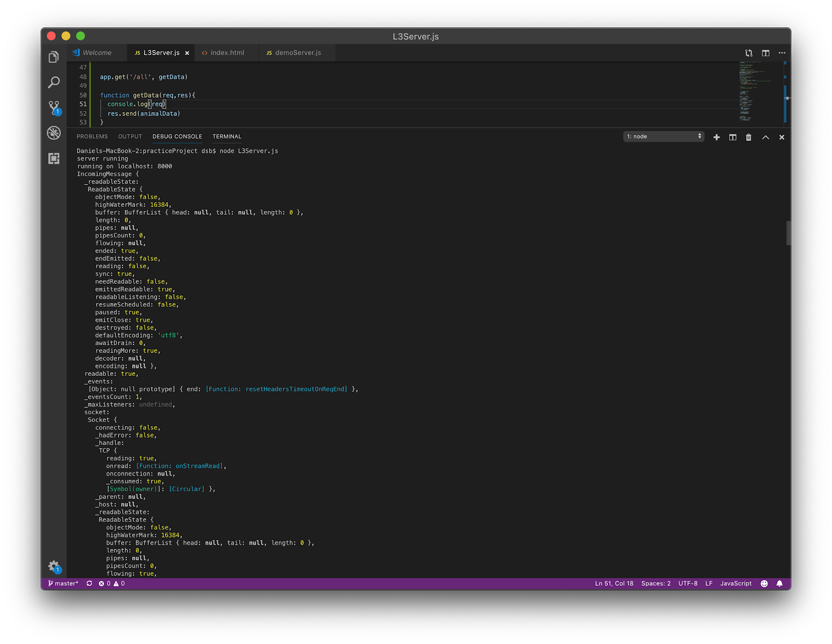Click the Spaces: 2 indentation setting
This screenshot has width=832, height=644.
pyautogui.click(x=656, y=584)
